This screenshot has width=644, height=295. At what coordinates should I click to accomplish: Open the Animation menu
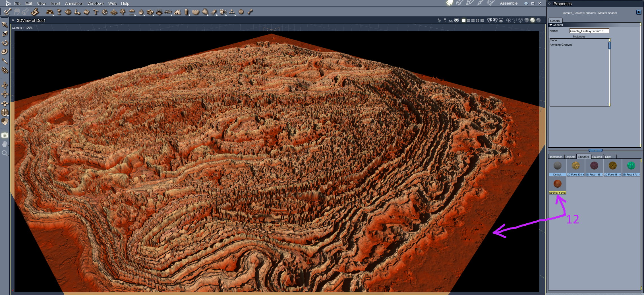pos(74,3)
